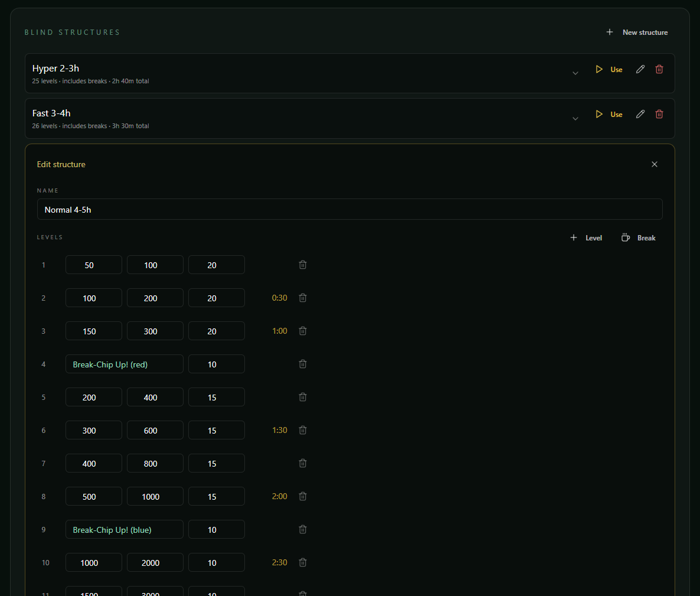
Task: Create a new blind structure
Action: click(637, 32)
